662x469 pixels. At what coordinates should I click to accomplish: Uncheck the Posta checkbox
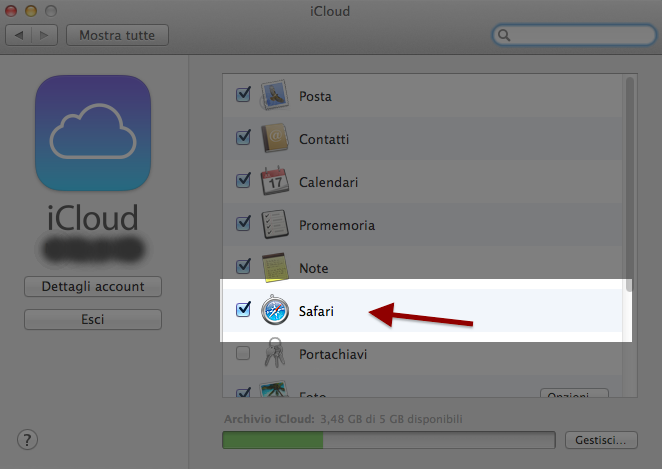(243, 95)
